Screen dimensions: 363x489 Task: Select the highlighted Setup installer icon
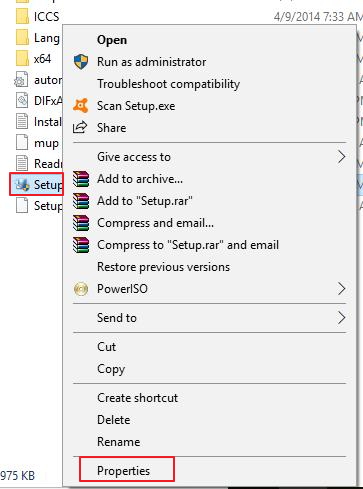coord(23,185)
